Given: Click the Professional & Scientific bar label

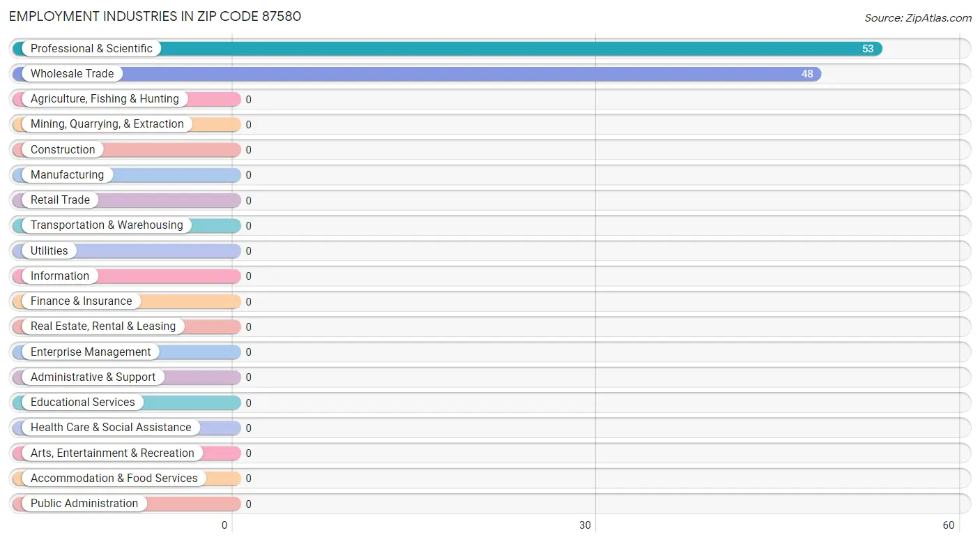Looking at the screenshot, I should point(91,48).
